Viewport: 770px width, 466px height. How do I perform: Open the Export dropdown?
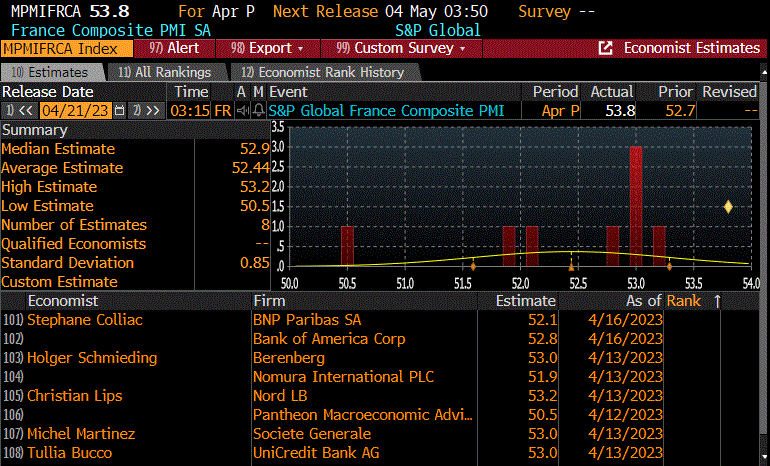point(268,48)
